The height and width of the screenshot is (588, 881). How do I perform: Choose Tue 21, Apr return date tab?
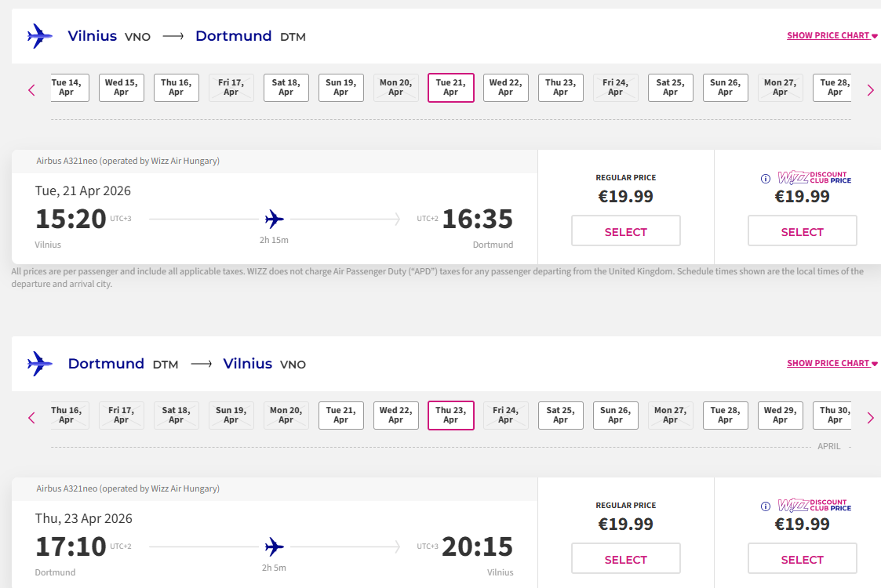[x=340, y=416]
